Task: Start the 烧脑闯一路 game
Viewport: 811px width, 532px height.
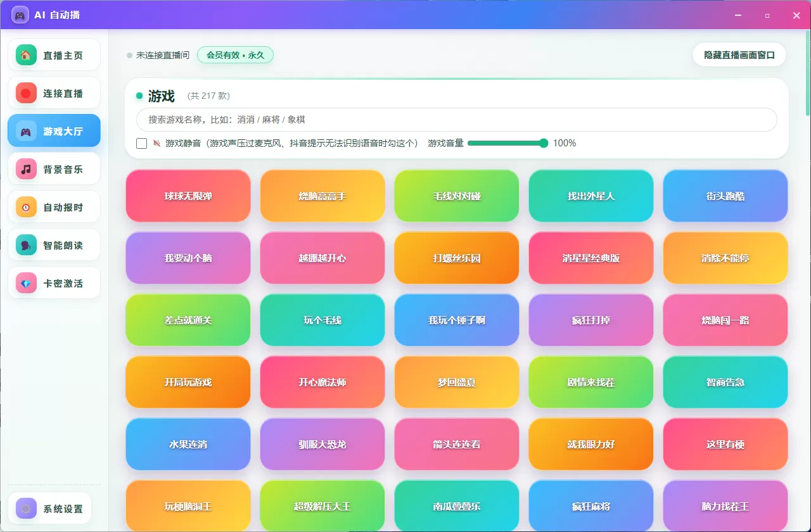Action: tap(725, 320)
